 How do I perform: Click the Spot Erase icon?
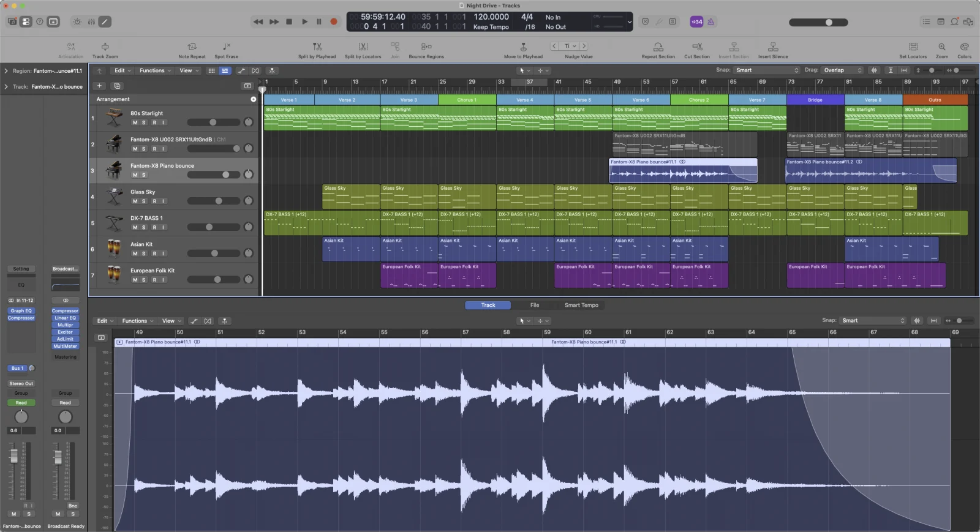pos(226,47)
